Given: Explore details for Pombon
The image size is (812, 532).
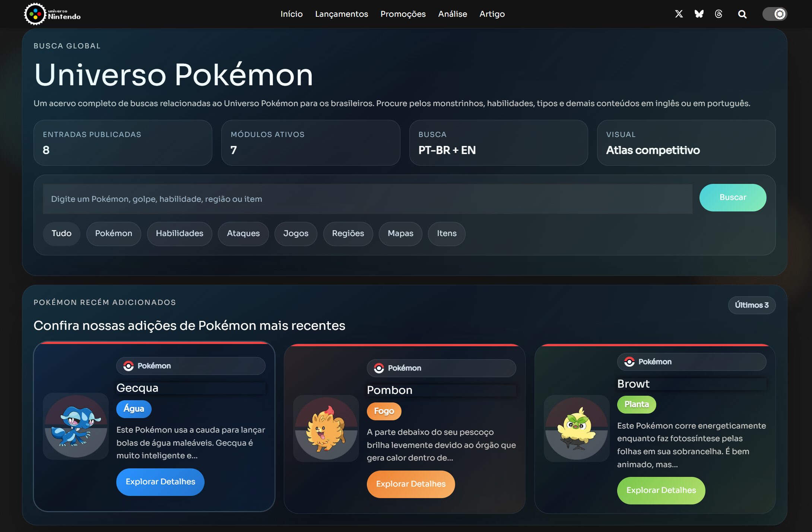Looking at the screenshot, I should coord(411,484).
